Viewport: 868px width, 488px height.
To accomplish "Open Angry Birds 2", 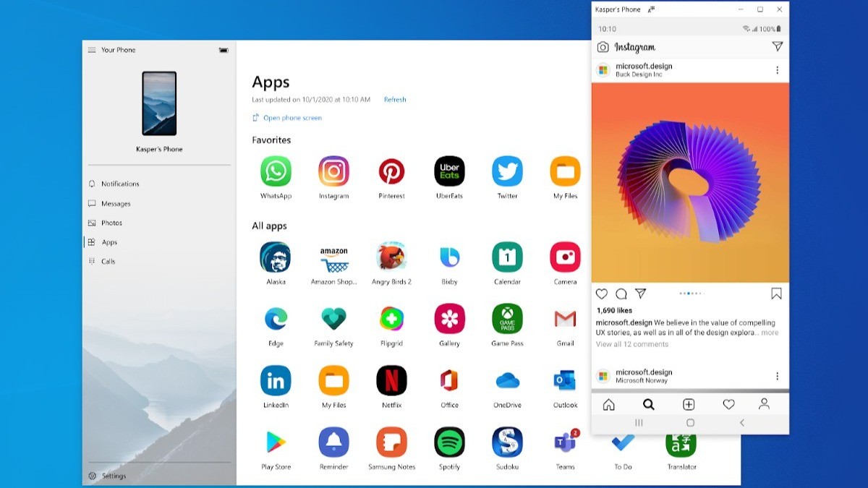I will point(391,257).
